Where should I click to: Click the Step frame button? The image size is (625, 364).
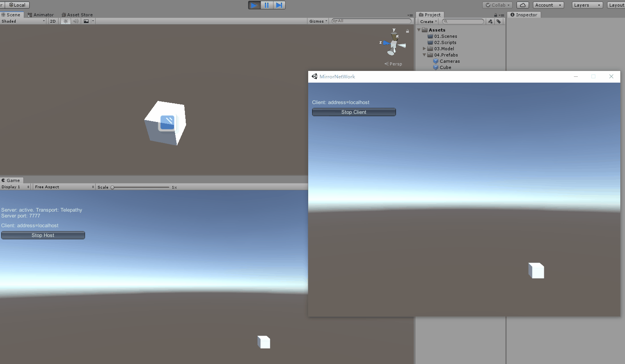(x=279, y=5)
